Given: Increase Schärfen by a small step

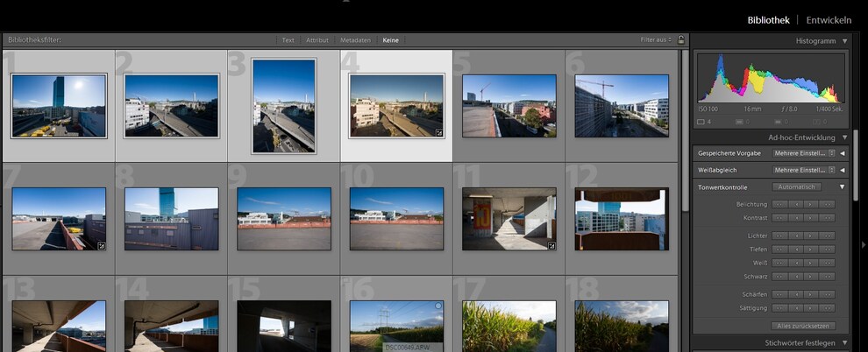Looking at the screenshot, I should click(812, 294).
